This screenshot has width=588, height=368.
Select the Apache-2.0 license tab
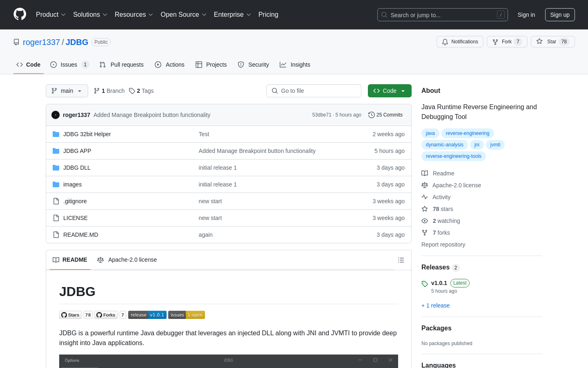127,260
